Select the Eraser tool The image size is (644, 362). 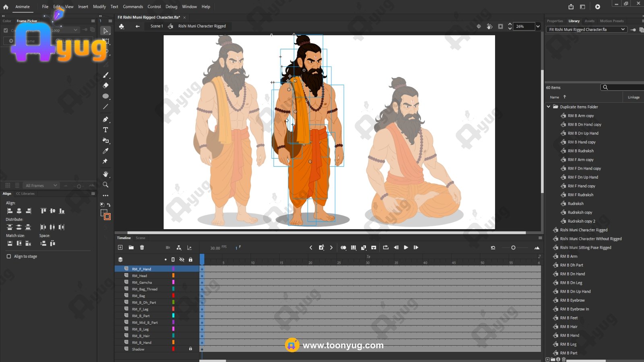[x=105, y=85]
